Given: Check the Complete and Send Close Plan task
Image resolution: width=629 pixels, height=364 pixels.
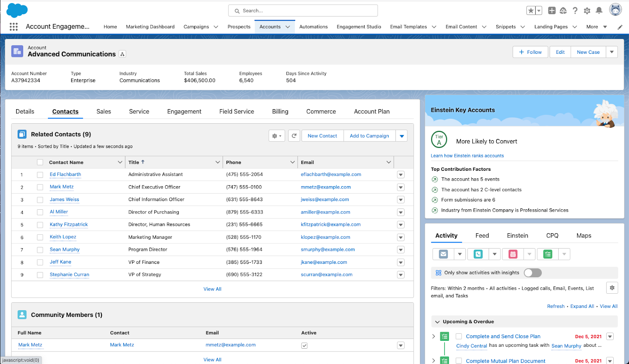Looking at the screenshot, I should pos(458,337).
